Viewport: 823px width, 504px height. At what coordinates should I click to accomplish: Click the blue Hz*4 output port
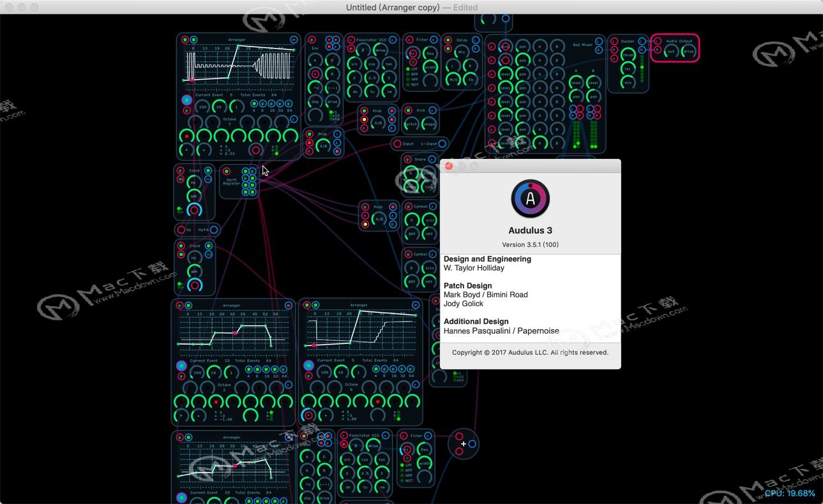click(x=214, y=230)
